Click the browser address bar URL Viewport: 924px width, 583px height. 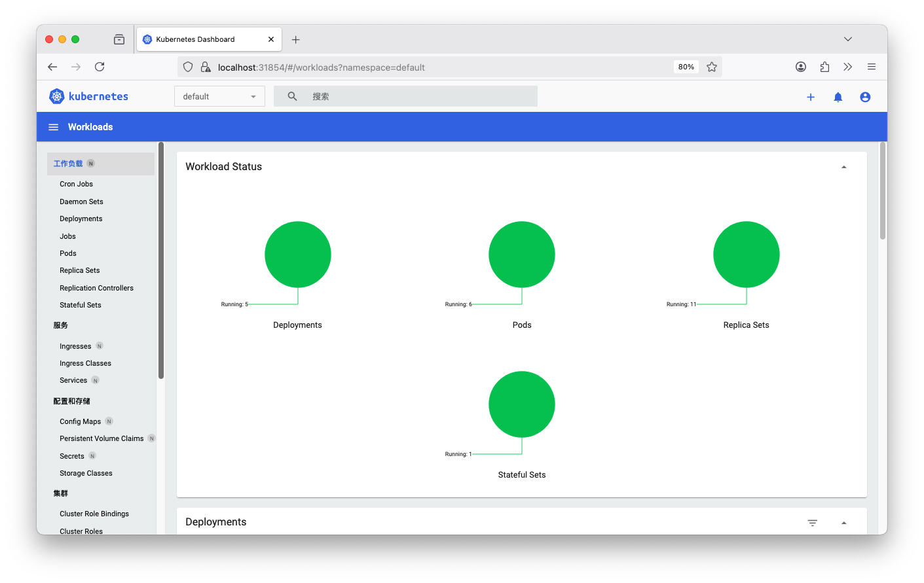point(321,67)
